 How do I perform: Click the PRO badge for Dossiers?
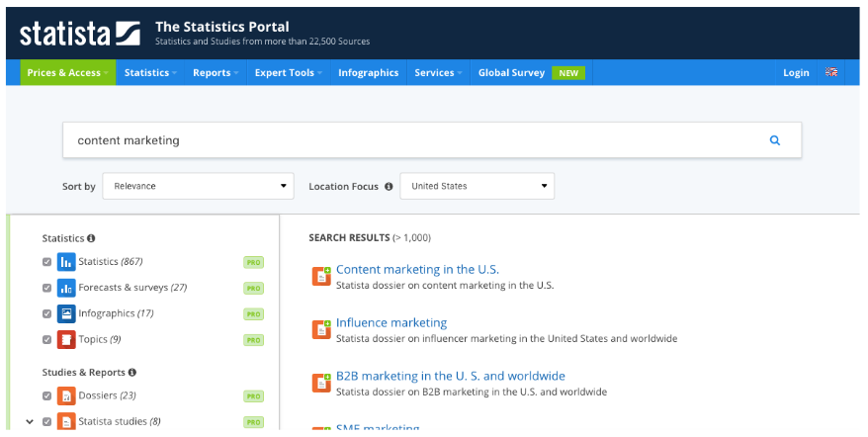coord(253,396)
